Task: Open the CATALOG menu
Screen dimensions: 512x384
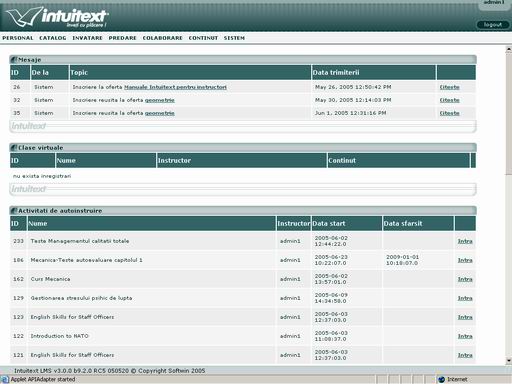Action: click(x=53, y=38)
